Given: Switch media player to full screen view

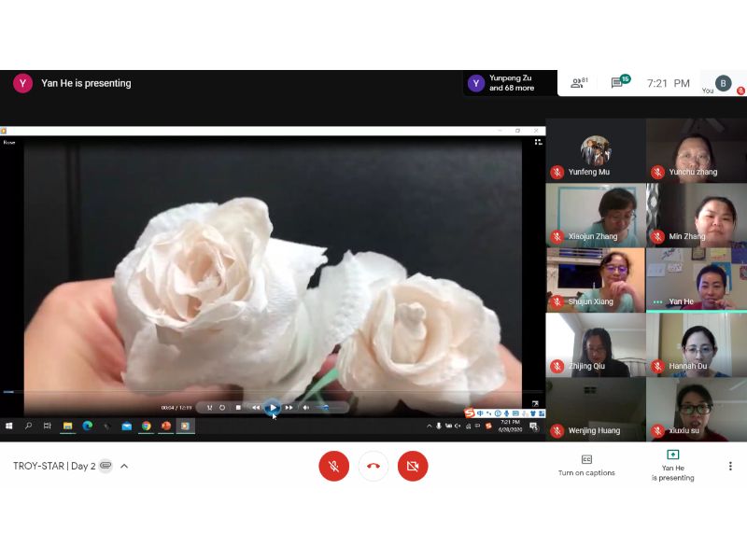Looking at the screenshot, I should point(535,404).
